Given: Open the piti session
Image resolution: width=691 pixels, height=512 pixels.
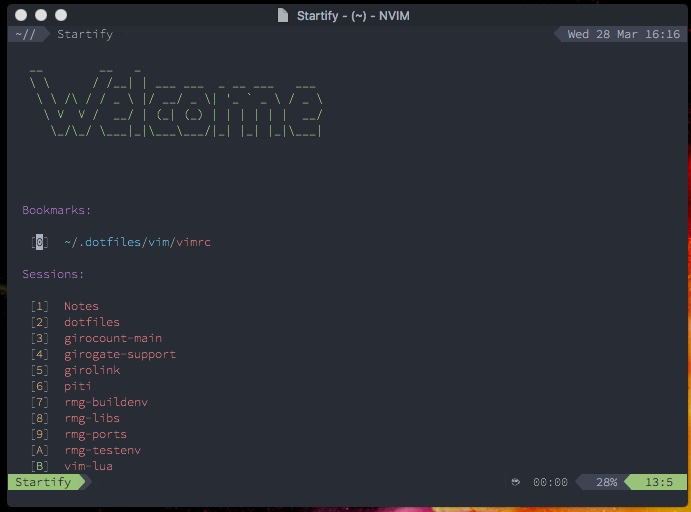Looking at the screenshot, I should coord(78,386).
